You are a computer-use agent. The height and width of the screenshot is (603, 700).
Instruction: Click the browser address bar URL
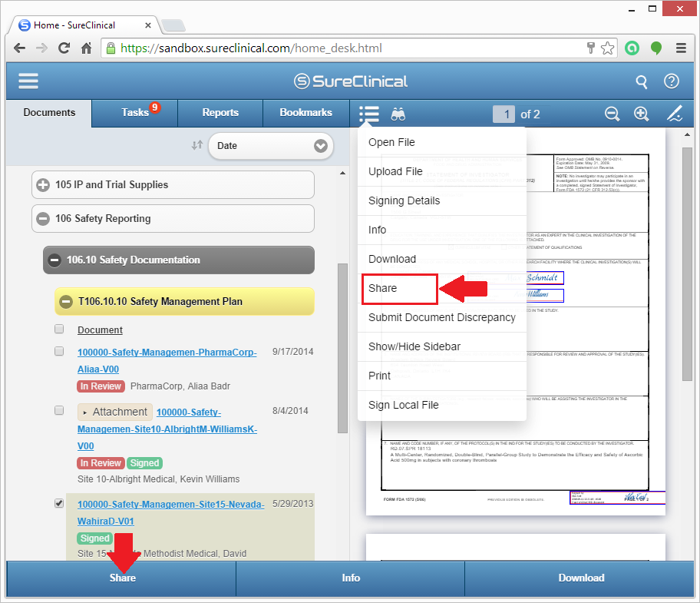[251, 48]
